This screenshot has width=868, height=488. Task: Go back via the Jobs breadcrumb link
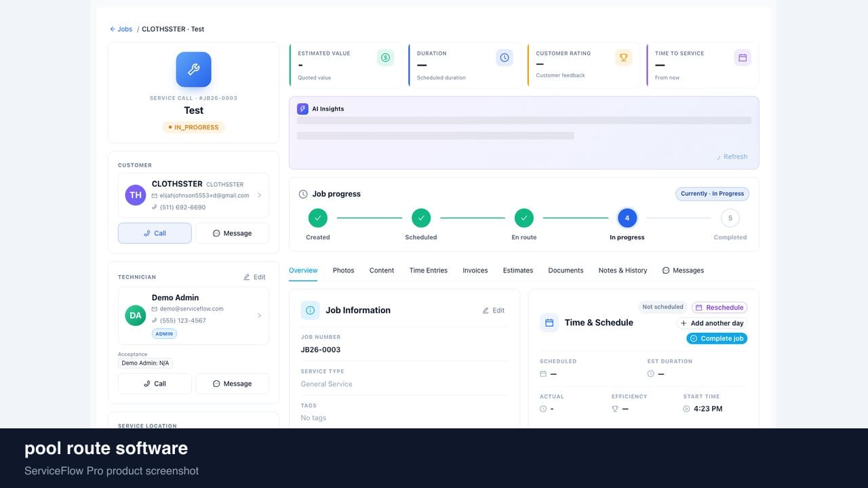[121, 29]
